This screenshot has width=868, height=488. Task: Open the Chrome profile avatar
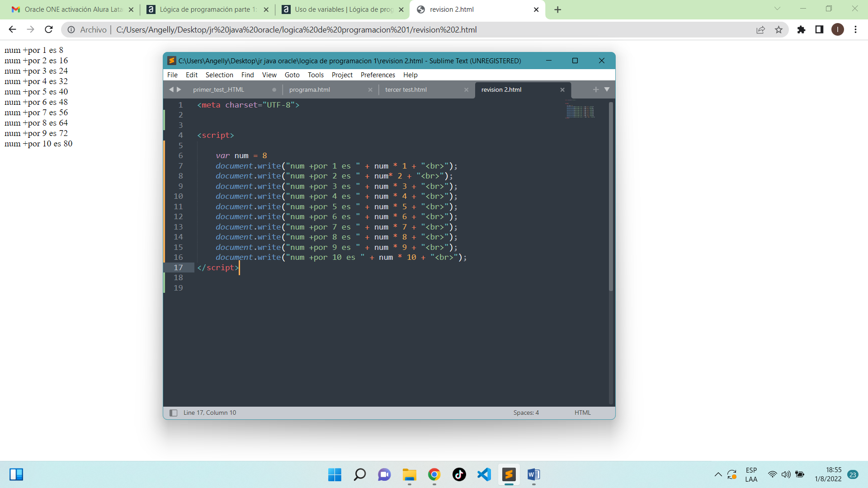pyautogui.click(x=837, y=29)
